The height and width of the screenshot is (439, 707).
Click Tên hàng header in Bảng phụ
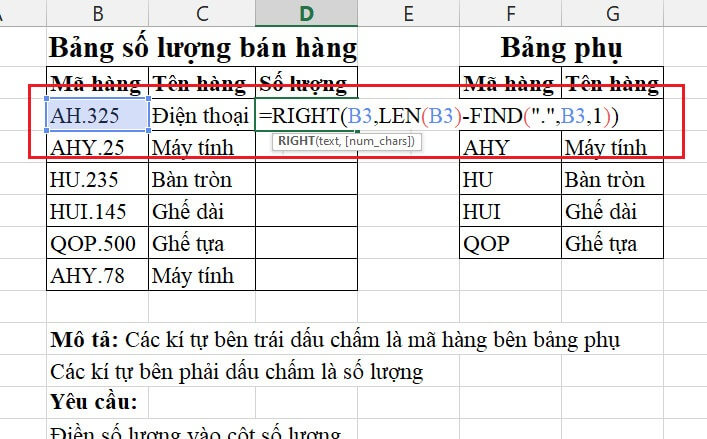[612, 82]
